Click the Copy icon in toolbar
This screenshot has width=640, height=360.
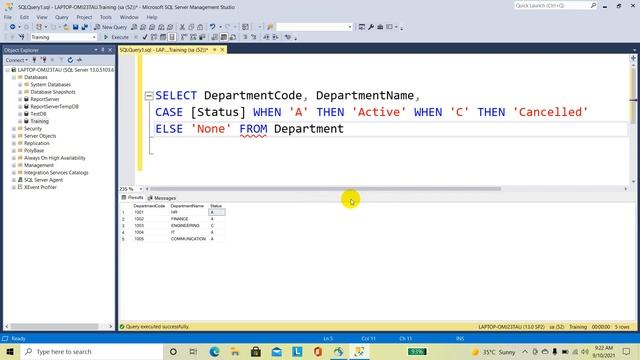(191, 27)
